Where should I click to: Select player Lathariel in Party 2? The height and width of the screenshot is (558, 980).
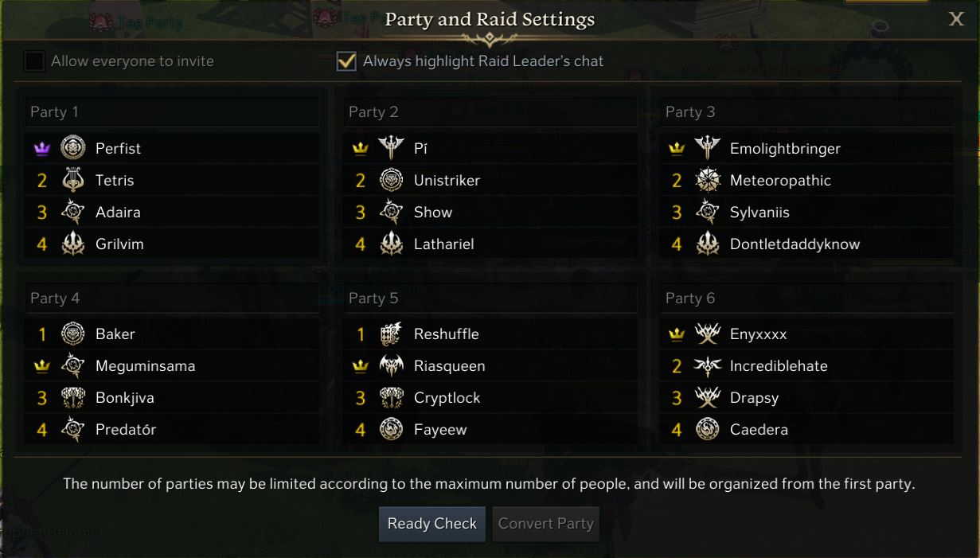pyautogui.click(x=443, y=244)
